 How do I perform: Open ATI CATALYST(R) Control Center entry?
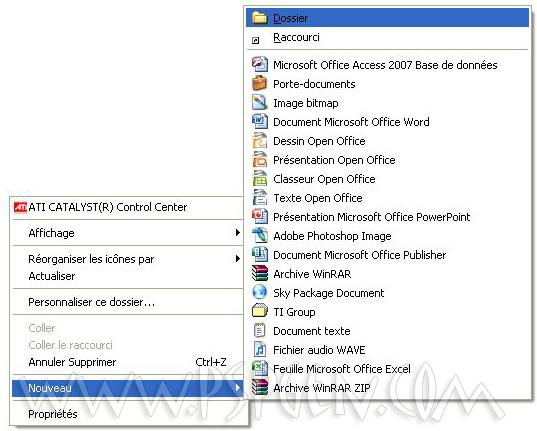[x=127, y=207]
